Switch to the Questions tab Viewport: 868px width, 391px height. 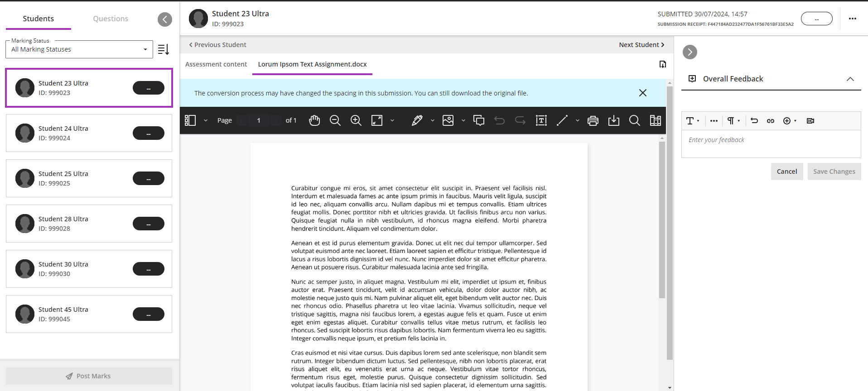(111, 19)
